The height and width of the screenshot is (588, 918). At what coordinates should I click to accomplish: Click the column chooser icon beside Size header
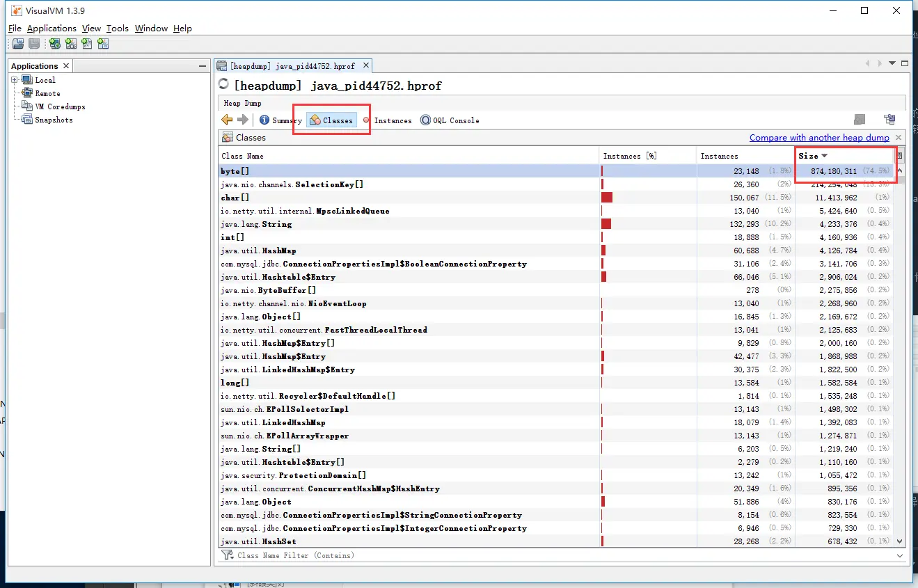(x=899, y=156)
